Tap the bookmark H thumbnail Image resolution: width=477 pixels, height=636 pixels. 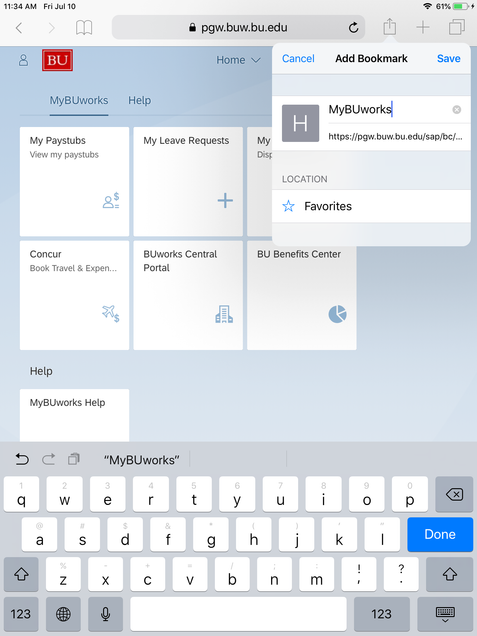tap(300, 123)
